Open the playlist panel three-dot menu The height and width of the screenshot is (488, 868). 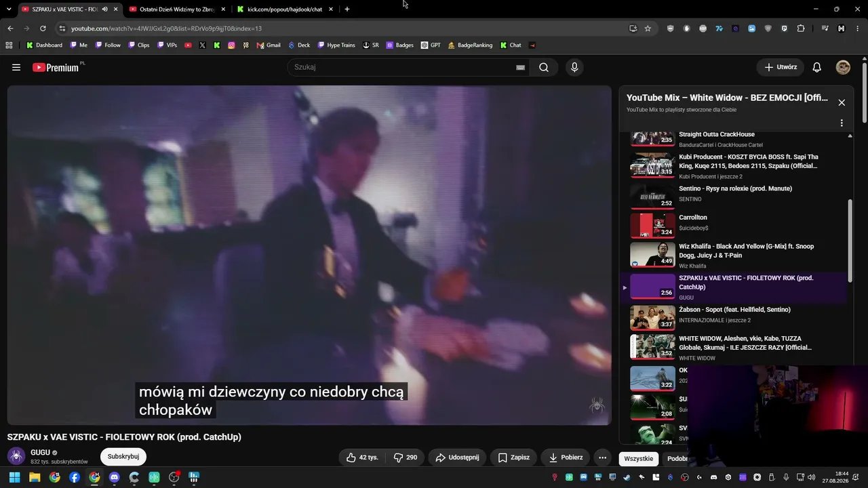coord(842,123)
